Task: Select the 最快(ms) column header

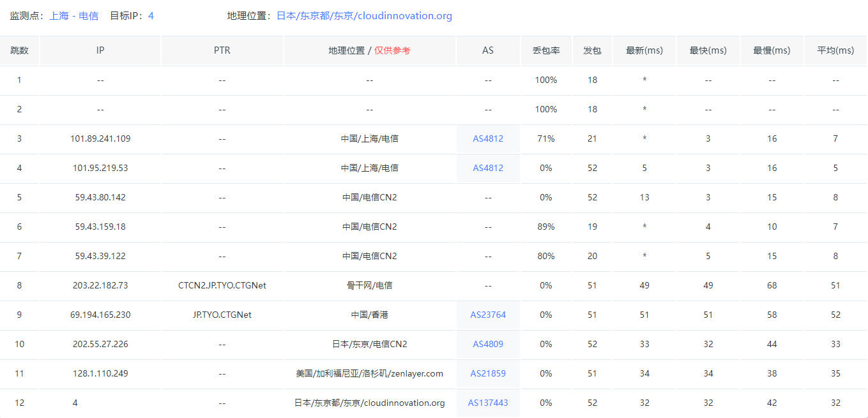Action: [708, 50]
